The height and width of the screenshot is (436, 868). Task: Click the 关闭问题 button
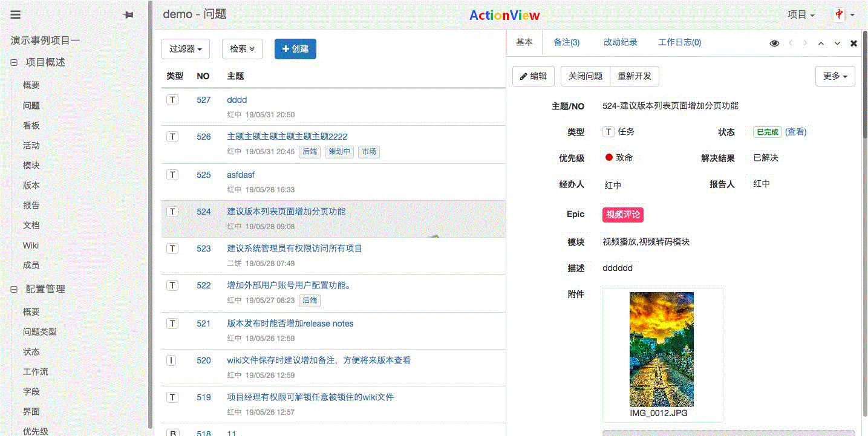tap(586, 76)
